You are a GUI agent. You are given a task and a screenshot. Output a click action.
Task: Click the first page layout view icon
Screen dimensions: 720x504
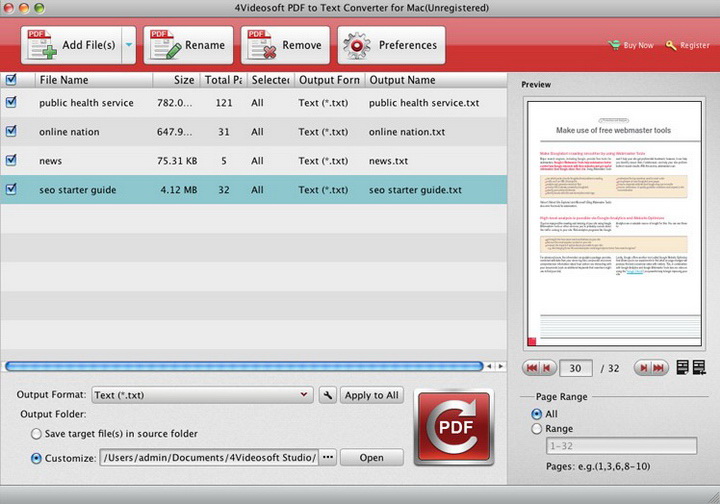683,367
